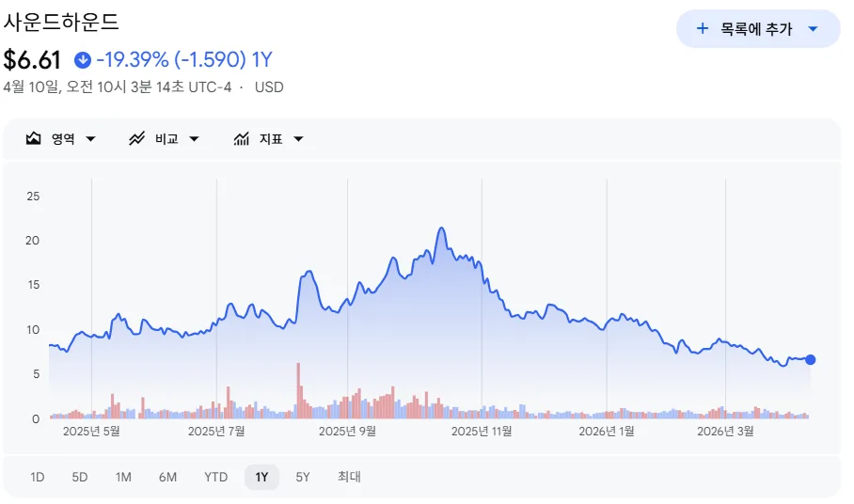Expand the 비교 dropdown arrow
Viewport: 854px width, 504px height.
194,139
